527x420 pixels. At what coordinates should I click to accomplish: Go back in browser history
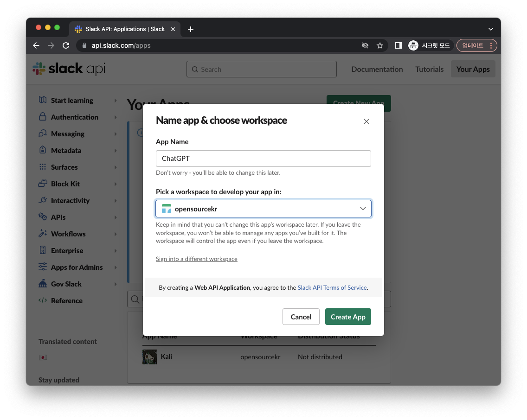click(36, 45)
